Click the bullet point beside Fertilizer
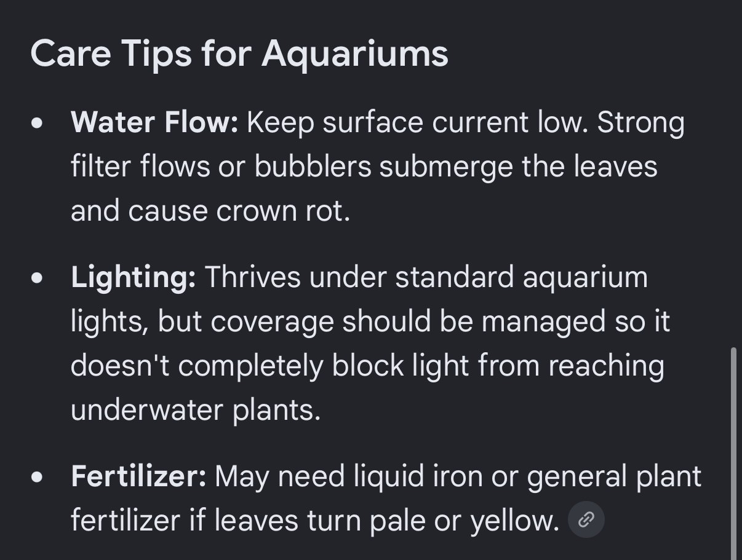742x560 pixels. 38,477
